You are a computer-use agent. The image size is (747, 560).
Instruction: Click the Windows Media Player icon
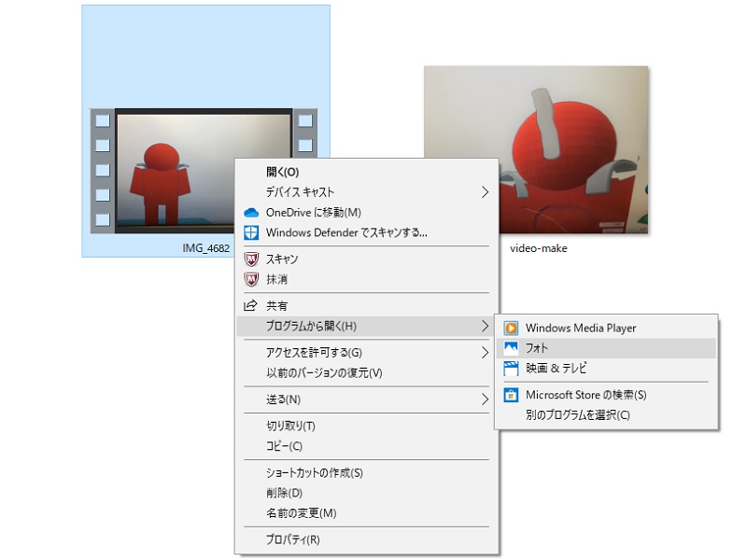pos(511,328)
